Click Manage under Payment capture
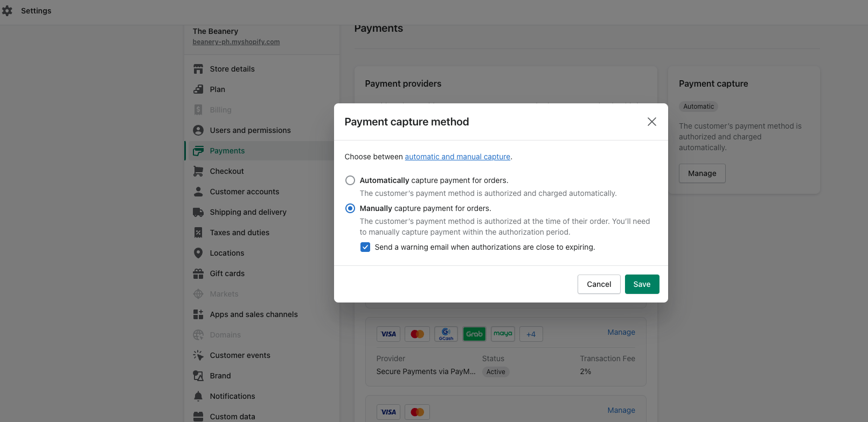868x422 pixels. [x=702, y=173]
